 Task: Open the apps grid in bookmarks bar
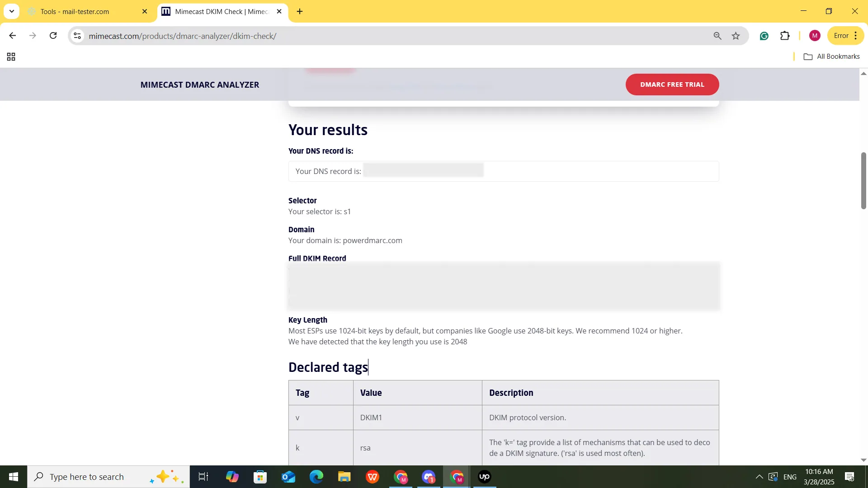[11, 56]
